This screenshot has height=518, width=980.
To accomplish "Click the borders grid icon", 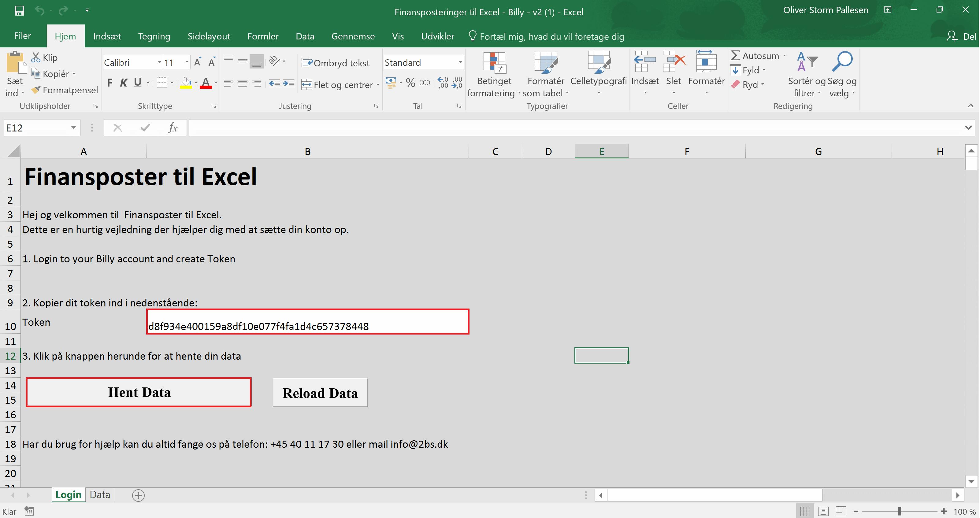I will point(162,83).
